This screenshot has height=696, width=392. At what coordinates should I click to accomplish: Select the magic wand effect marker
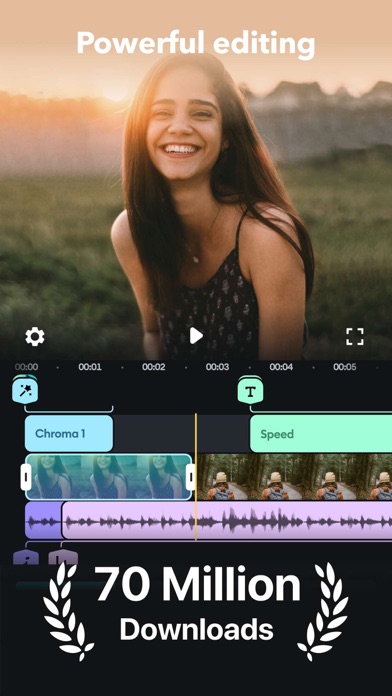[25, 390]
